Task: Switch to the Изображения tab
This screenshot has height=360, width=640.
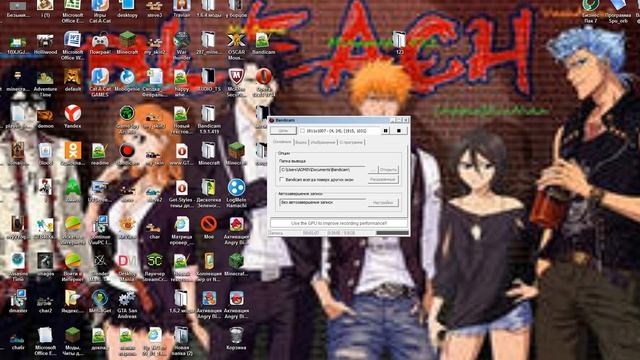Action: click(x=322, y=142)
